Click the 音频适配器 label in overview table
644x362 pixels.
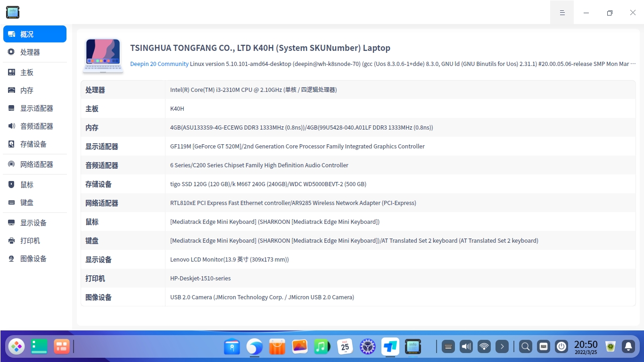[x=102, y=165]
